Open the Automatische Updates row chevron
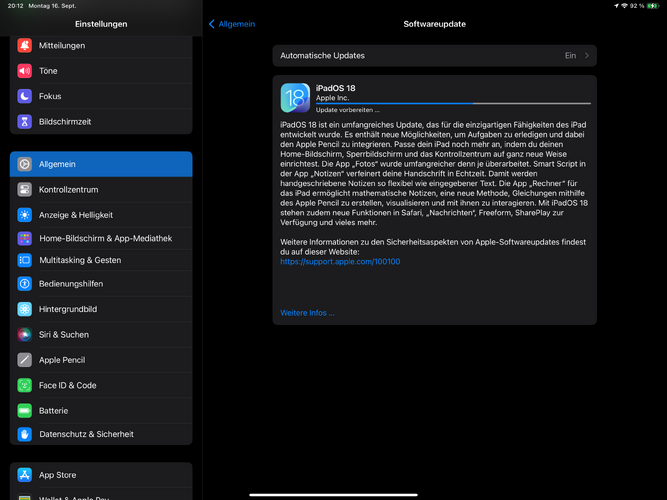667x500 pixels. click(x=587, y=55)
